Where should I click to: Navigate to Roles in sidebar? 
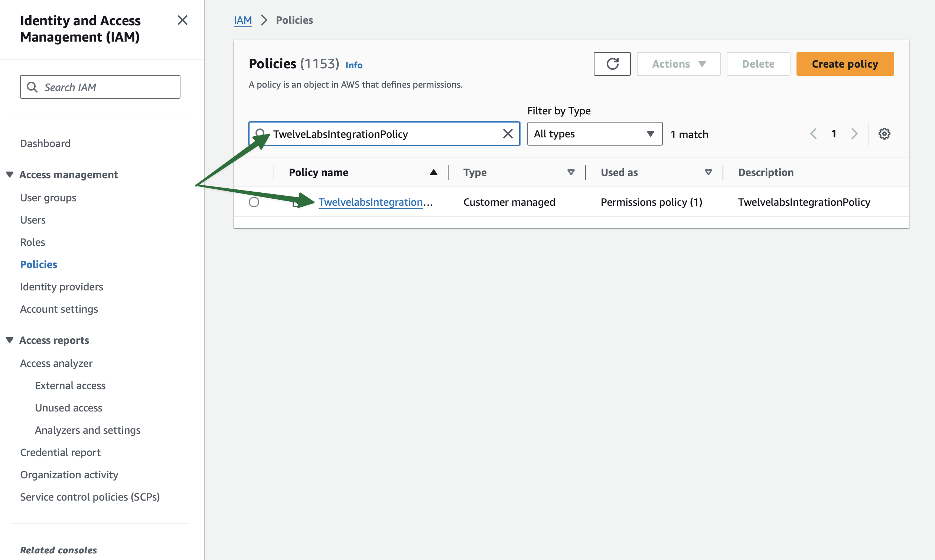click(x=32, y=242)
